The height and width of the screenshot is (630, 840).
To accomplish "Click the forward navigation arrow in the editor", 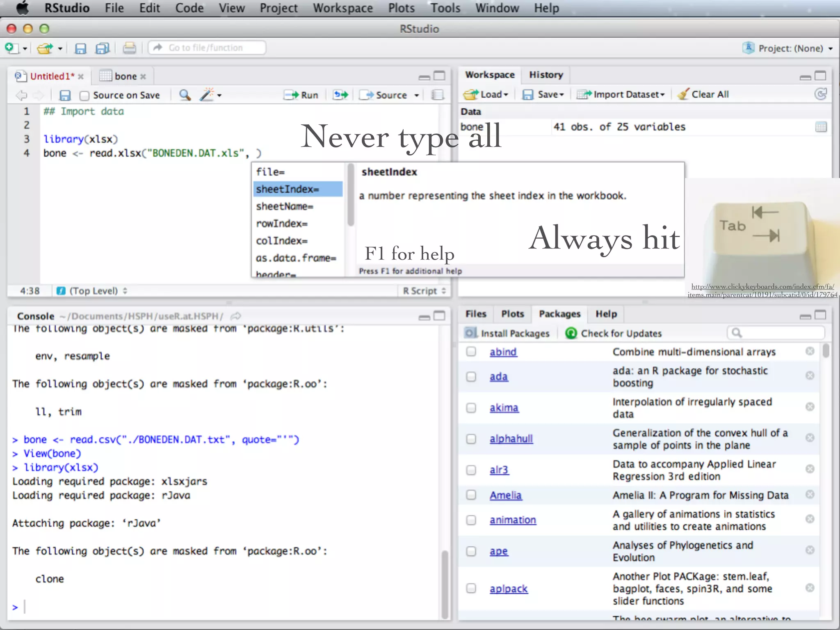I will coord(38,95).
